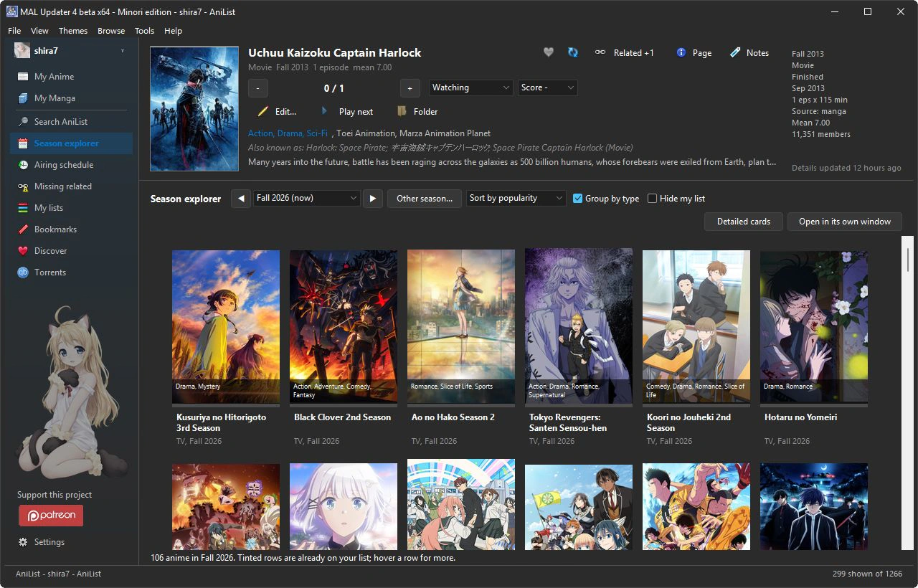The width and height of the screenshot is (918, 588).
Task: Open My lists sidebar icon
Action: pyautogui.click(x=23, y=208)
